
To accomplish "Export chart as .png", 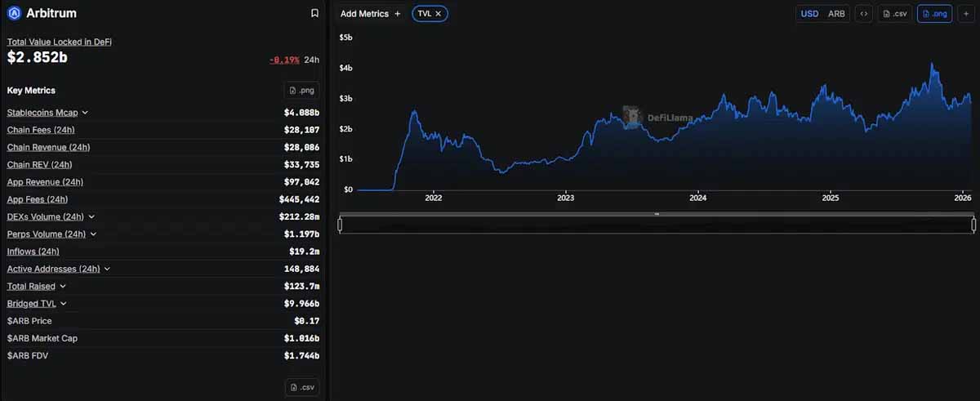I will click(x=935, y=14).
